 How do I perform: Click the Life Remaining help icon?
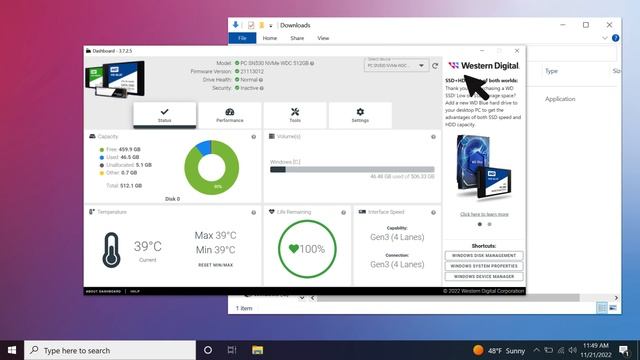coord(344,212)
